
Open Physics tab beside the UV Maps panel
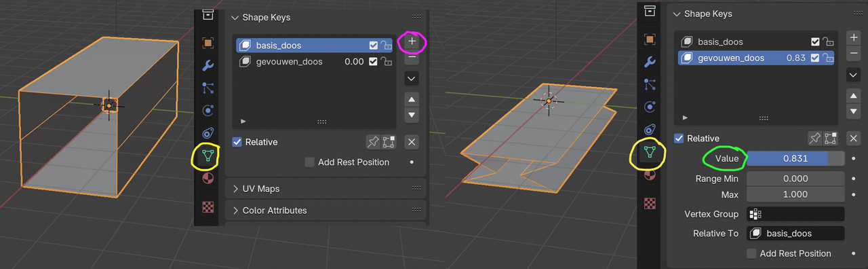click(208, 111)
